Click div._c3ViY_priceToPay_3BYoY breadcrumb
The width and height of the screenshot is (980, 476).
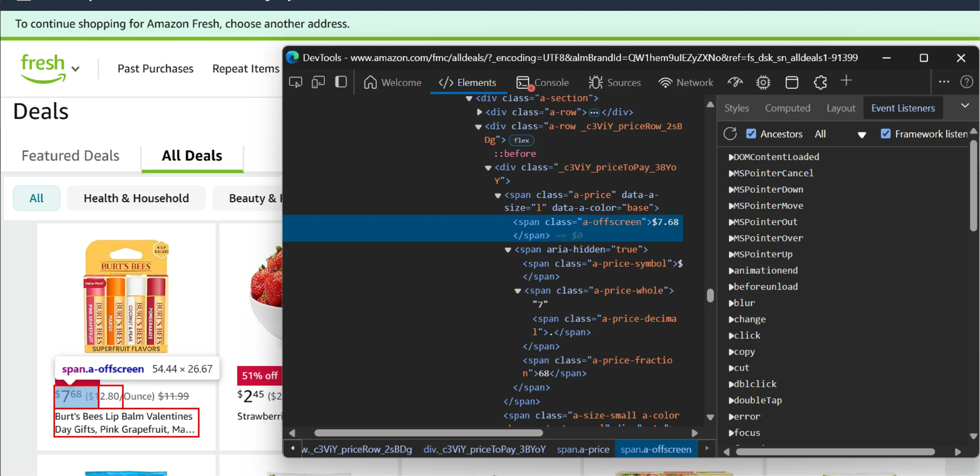(x=485, y=449)
